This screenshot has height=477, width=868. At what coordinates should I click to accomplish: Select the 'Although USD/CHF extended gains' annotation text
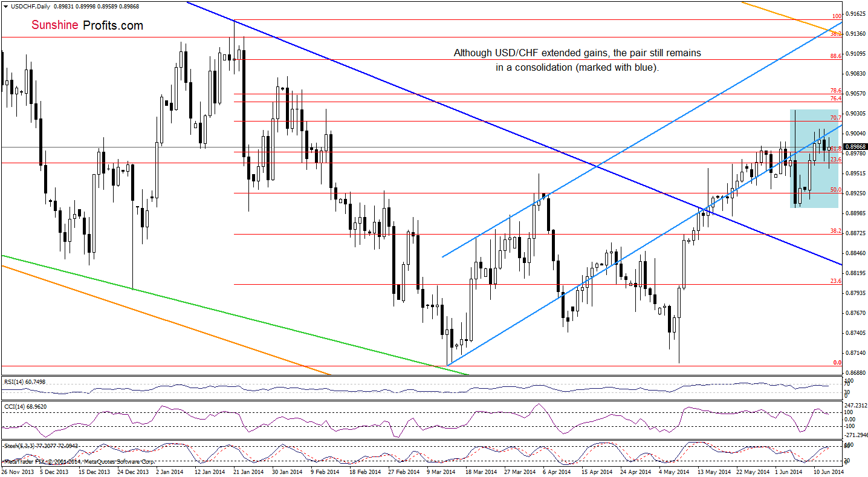pos(577,53)
